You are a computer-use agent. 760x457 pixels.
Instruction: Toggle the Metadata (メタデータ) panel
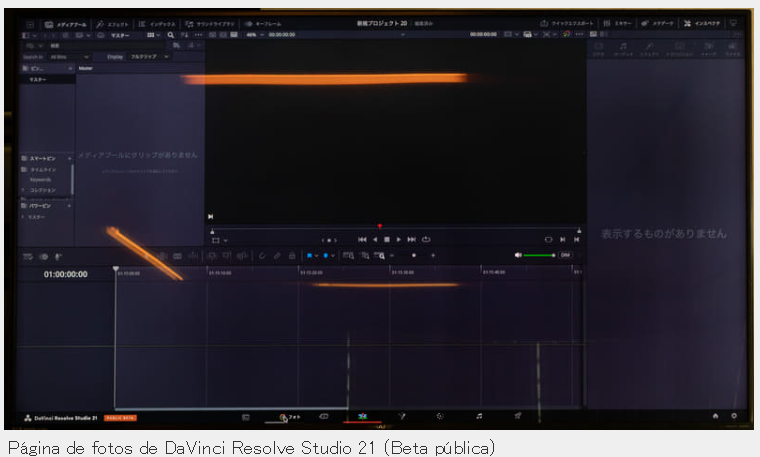657,23
